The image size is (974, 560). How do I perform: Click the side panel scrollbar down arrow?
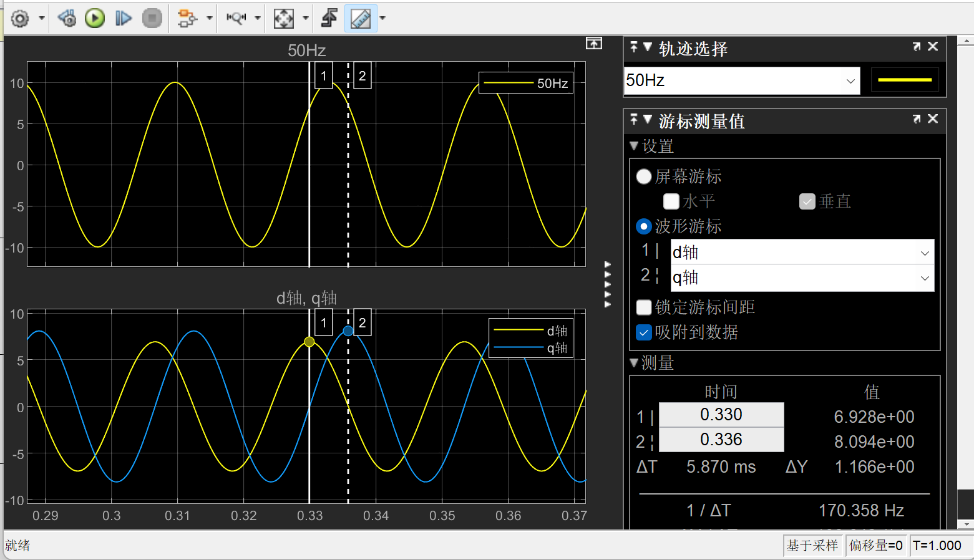coord(966,524)
